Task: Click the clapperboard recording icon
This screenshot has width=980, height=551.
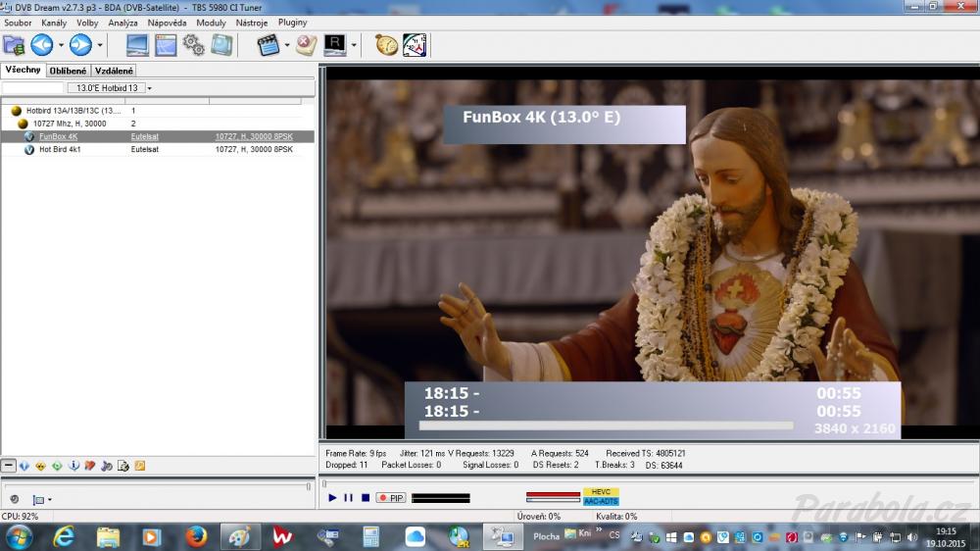Action: [269, 45]
